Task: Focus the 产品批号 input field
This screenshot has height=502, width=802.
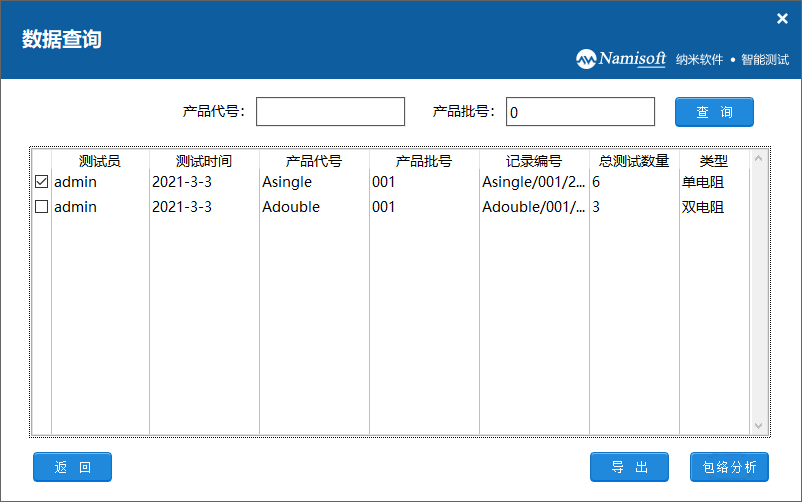Action: 580,112
